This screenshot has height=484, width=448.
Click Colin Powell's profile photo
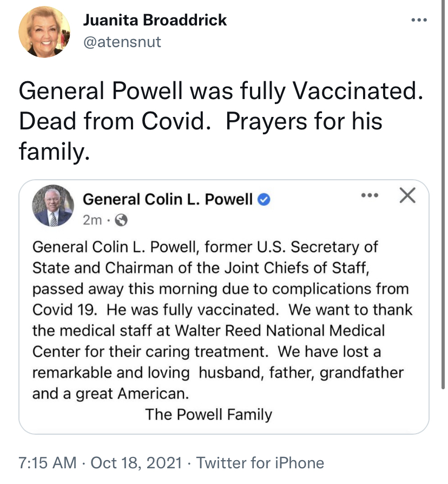click(x=53, y=206)
